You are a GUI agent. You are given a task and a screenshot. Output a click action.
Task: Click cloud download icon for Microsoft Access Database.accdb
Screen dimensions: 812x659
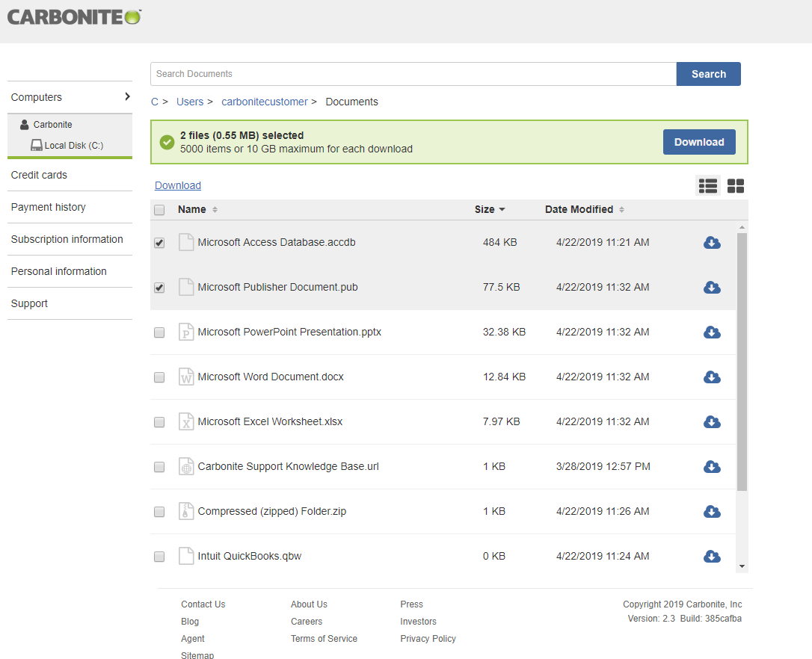[x=712, y=242]
